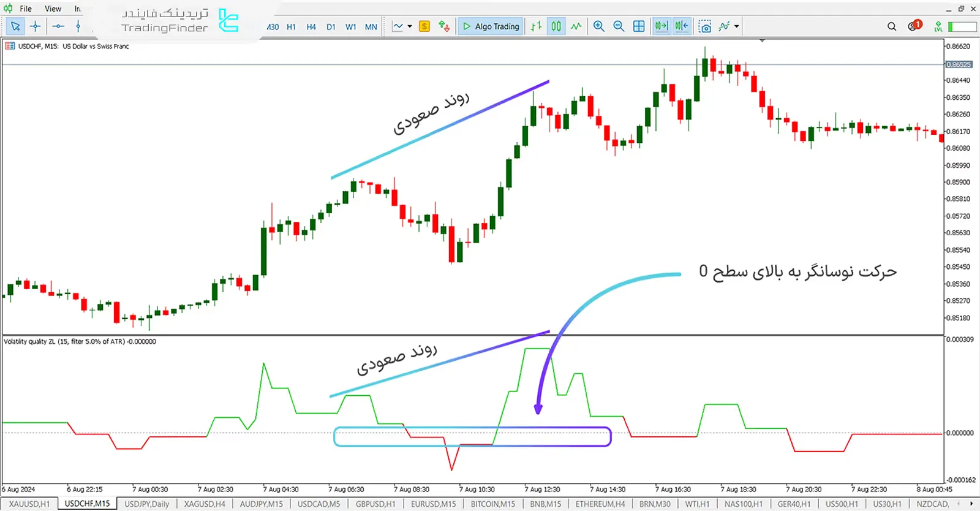Open account notifications with red badge
Image resolution: width=980 pixels, height=511 pixels.
pos(914,26)
